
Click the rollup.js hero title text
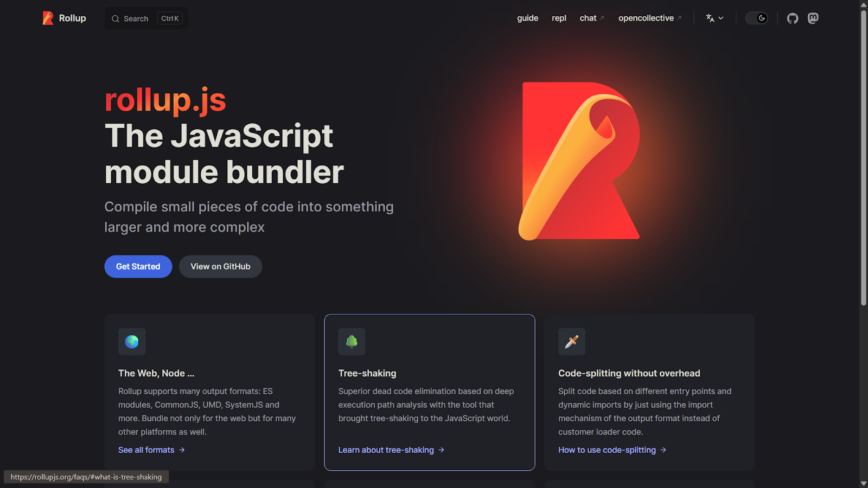[x=165, y=100]
